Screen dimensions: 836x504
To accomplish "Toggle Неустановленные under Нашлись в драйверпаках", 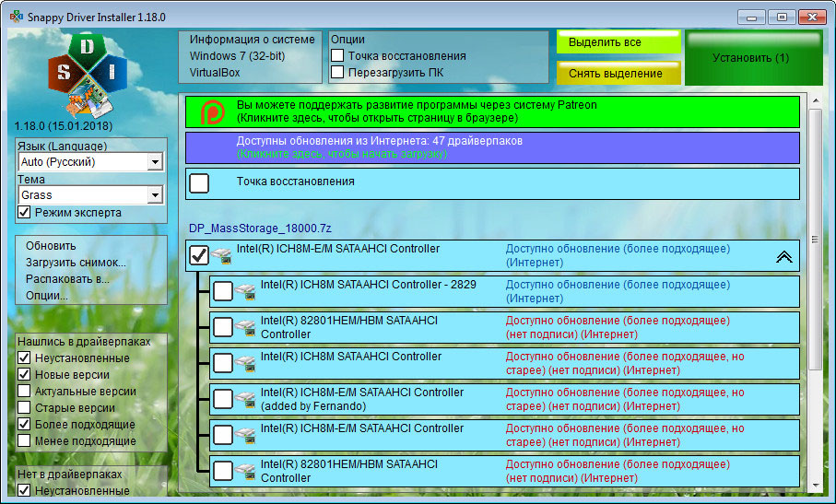I will pos(24,358).
